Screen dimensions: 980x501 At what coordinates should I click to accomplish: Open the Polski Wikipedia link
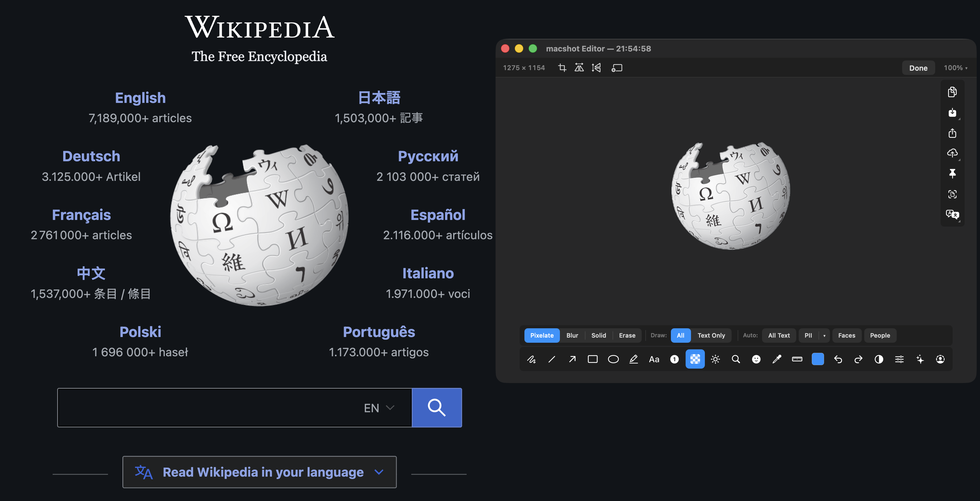(x=140, y=332)
